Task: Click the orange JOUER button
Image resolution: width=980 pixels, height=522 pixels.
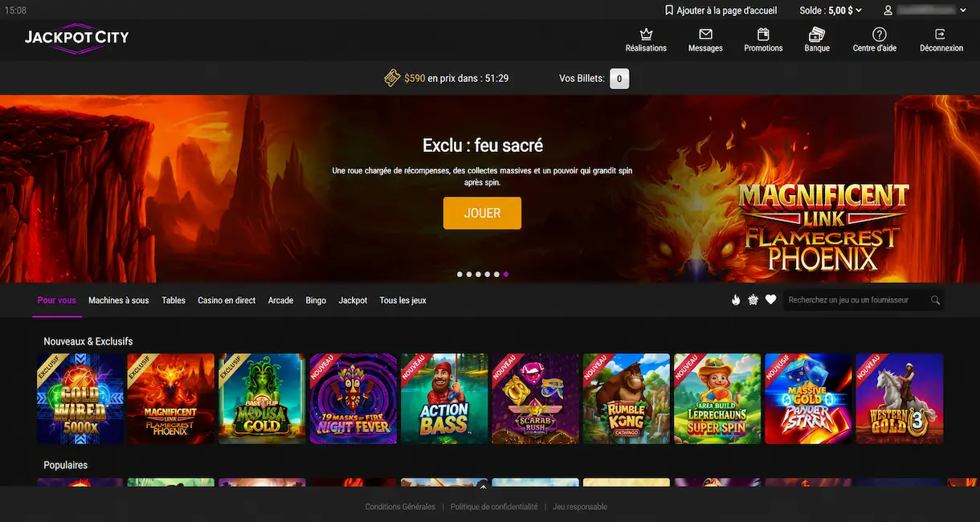Action: [x=482, y=213]
